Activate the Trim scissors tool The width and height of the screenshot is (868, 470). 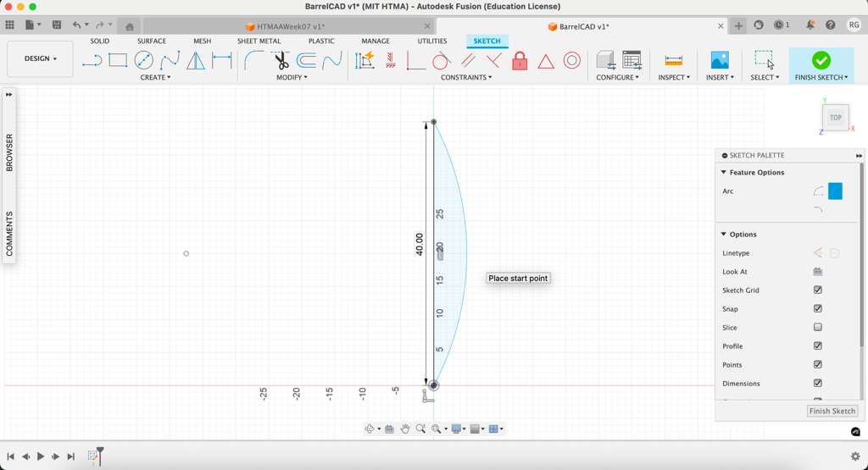point(281,60)
